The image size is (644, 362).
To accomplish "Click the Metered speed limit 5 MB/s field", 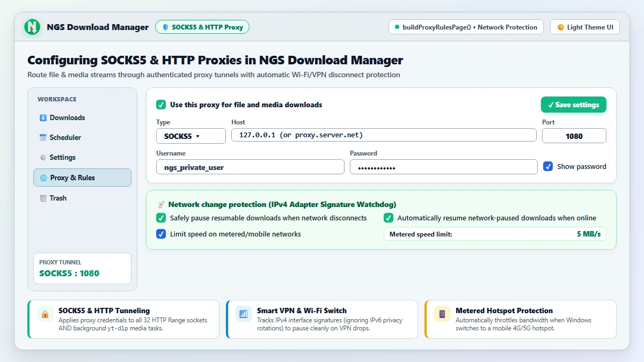I will (495, 234).
